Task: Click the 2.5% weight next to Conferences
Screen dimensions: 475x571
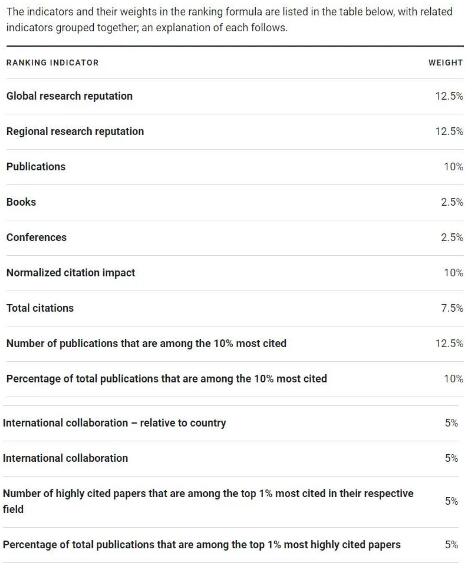Action: [x=452, y=237]
